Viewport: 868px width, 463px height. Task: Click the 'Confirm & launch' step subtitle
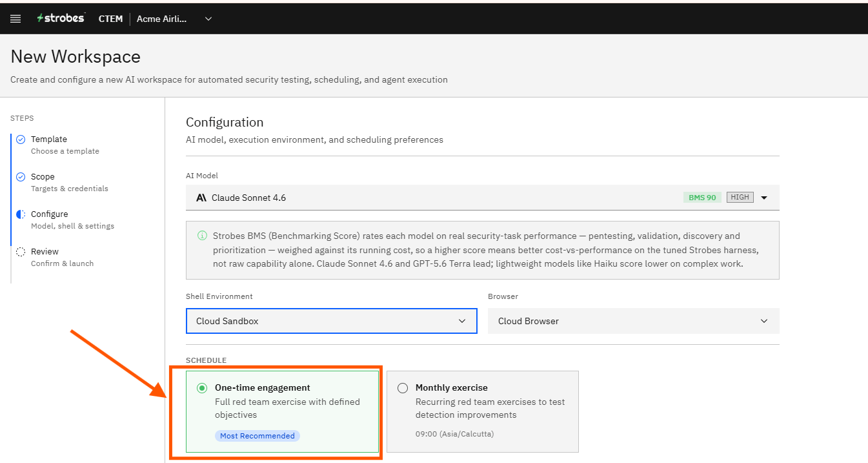point(62,263)
